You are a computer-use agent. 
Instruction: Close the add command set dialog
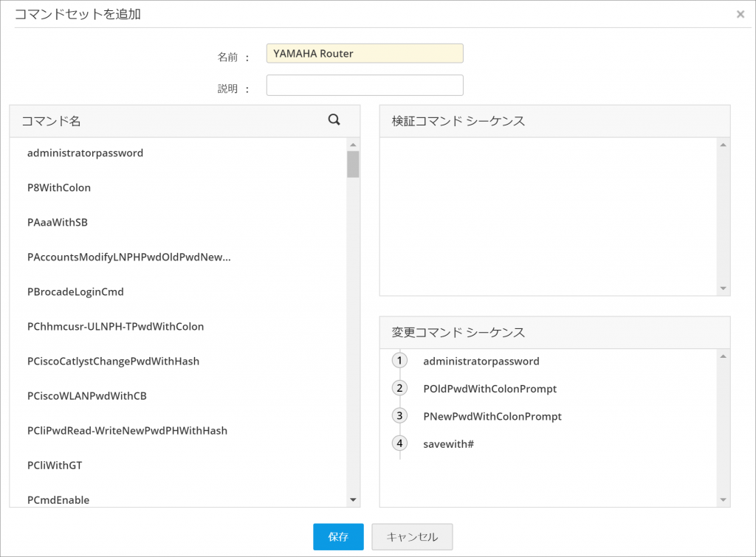tap(740, 14)
